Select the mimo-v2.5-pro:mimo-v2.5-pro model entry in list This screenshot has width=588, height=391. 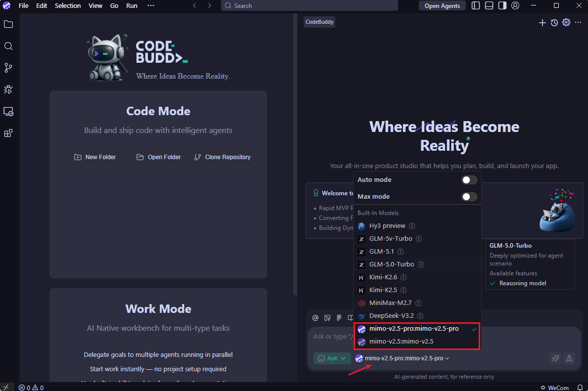[417, 329]
